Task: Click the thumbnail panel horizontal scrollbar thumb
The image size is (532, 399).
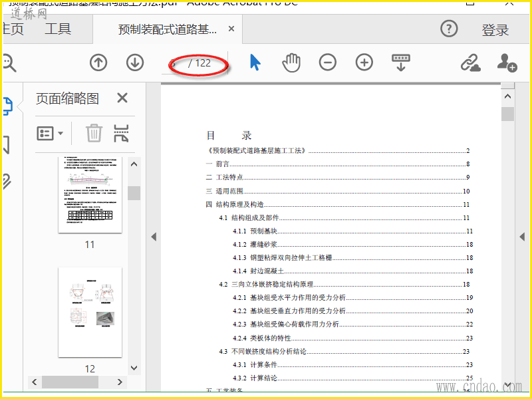Action: (x=70, y=382)
